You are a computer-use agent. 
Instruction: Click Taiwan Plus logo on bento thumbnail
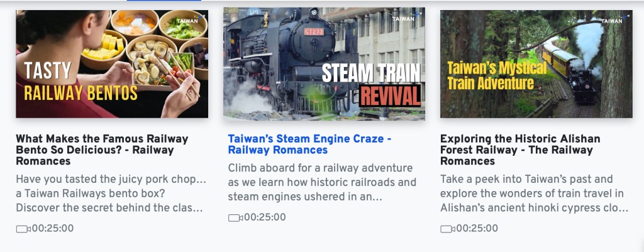point(190,19)
